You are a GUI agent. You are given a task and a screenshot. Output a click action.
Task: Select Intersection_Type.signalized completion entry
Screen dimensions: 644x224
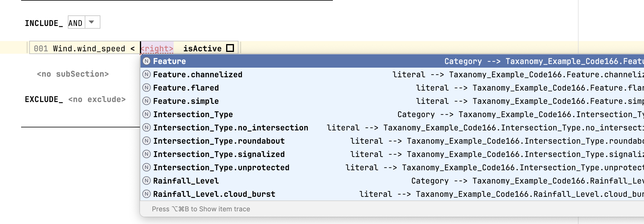(219, 154)
